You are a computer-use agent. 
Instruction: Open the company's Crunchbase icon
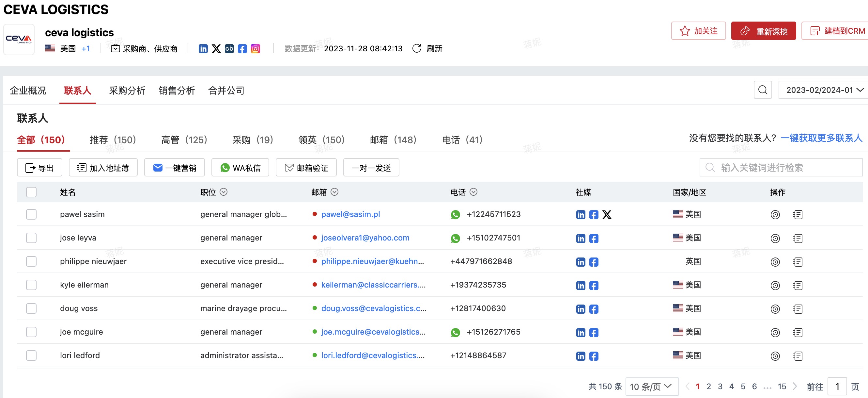(x=229, y=49)
